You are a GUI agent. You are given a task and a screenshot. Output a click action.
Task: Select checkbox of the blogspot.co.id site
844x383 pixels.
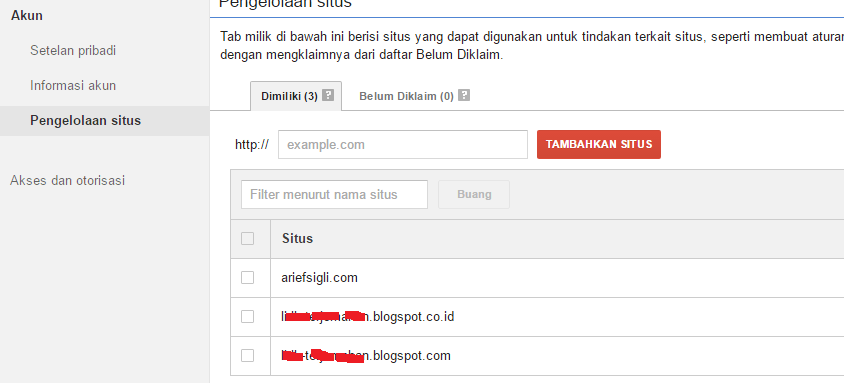coord(248,317)
